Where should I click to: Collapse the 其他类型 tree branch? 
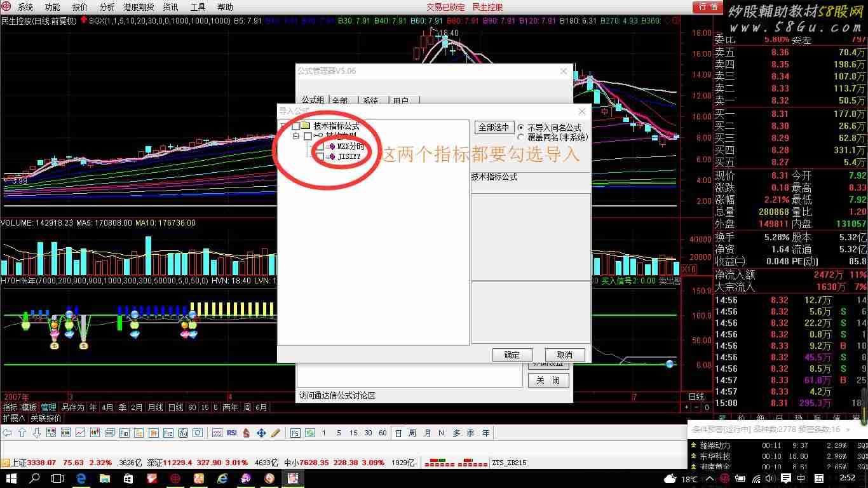(x=296, y=136)
